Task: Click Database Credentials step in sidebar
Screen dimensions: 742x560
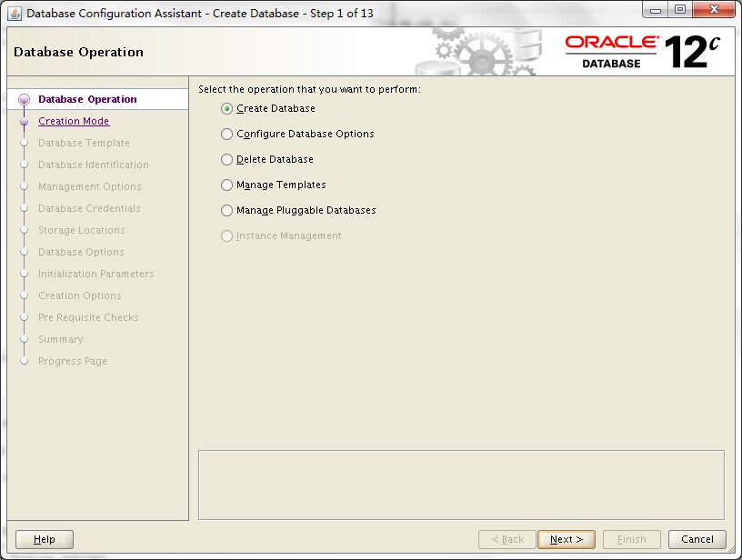Action: click(x=89, y=208)
